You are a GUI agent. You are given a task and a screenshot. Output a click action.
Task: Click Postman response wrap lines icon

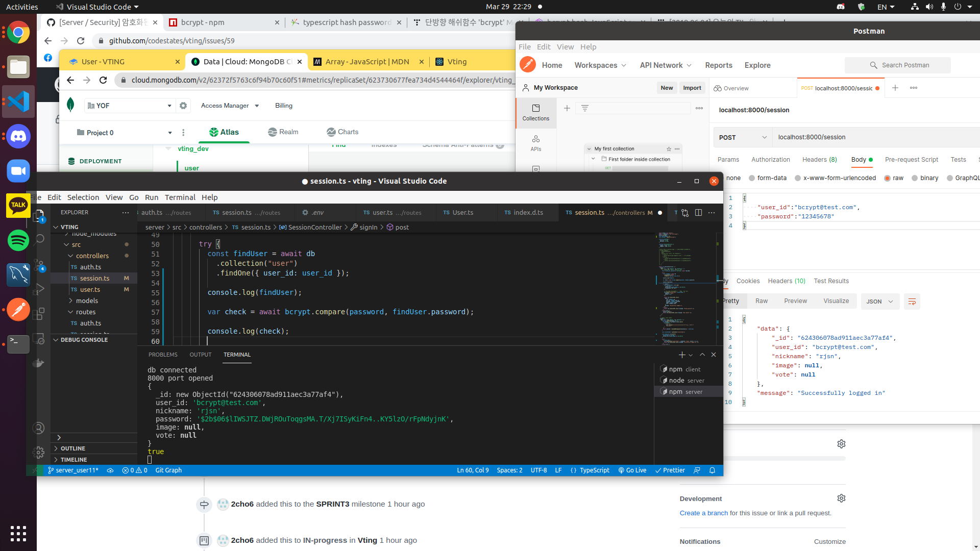(x=912, y=302)
